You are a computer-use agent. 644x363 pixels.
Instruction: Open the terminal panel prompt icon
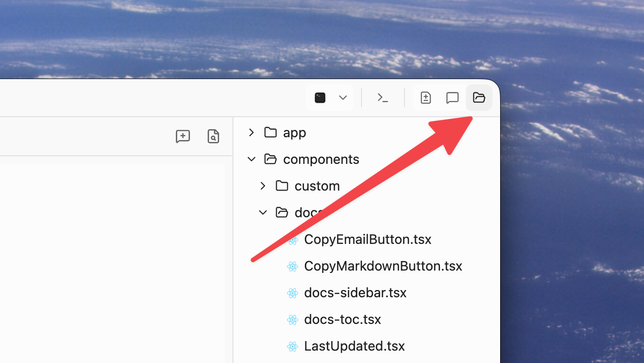(382, 98)
